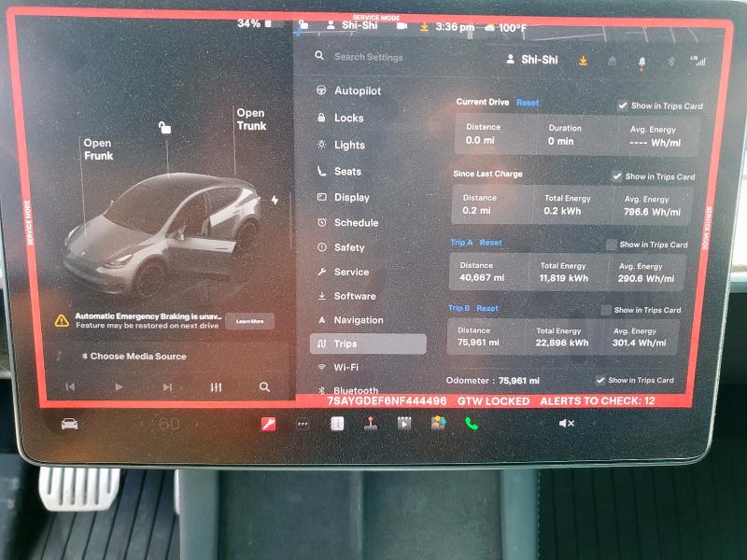Open the Toybox app icon
Image resolution: width=747 pixels, height=560 pixels.
click(438, 423)
